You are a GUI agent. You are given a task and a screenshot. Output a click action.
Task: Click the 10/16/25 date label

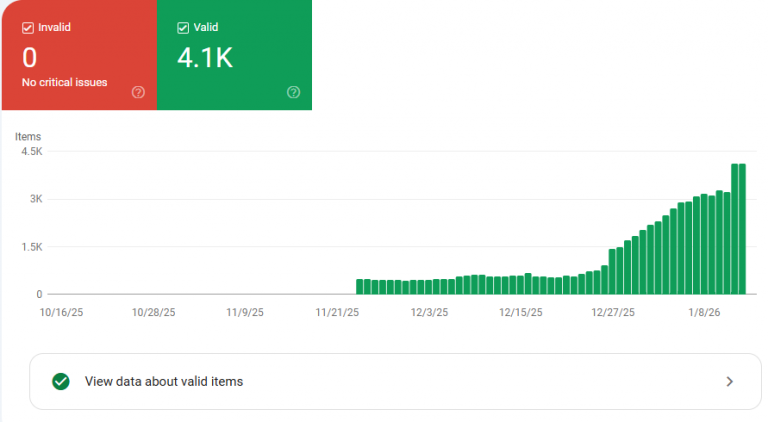(62, 312)
